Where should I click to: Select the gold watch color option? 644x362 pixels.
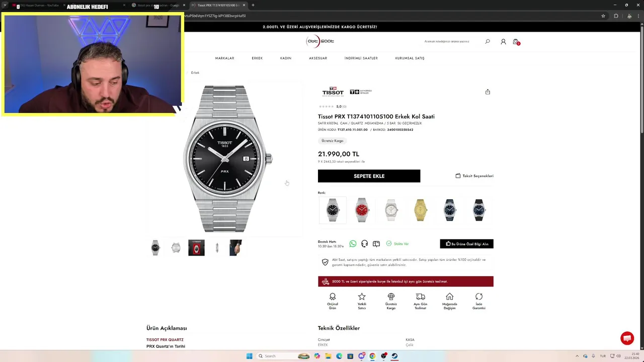(x=420, y=210)
